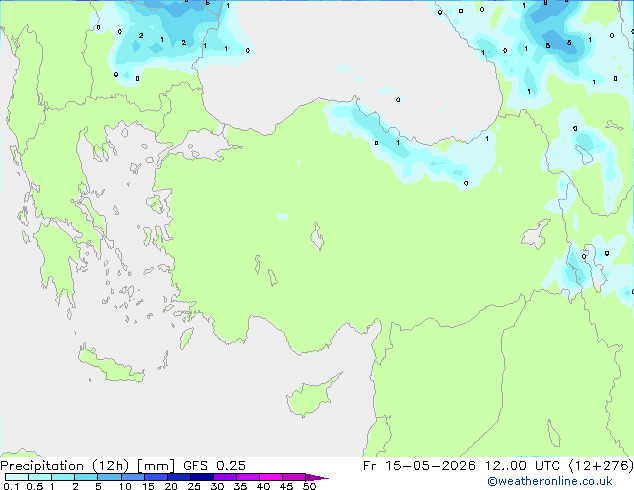Click the 2–5 mm legend color box
This screenshot has width=634, height=490.
pos(86,477)
